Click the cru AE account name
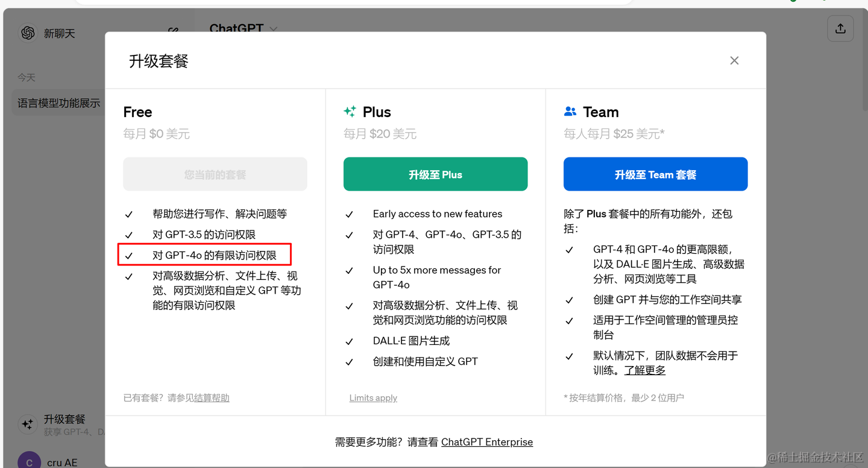 (x=62, y=463)
